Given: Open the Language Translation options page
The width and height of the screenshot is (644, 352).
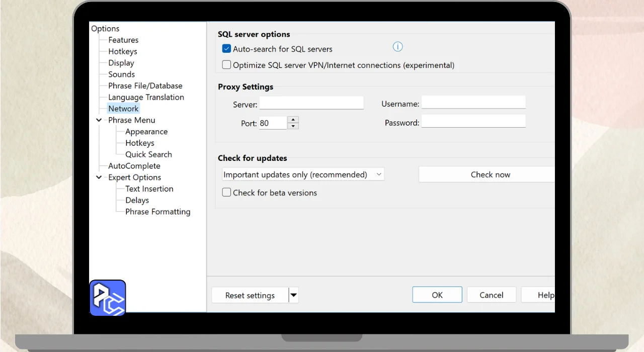Looking at the screenshot, I should click(x=146, y=98).
